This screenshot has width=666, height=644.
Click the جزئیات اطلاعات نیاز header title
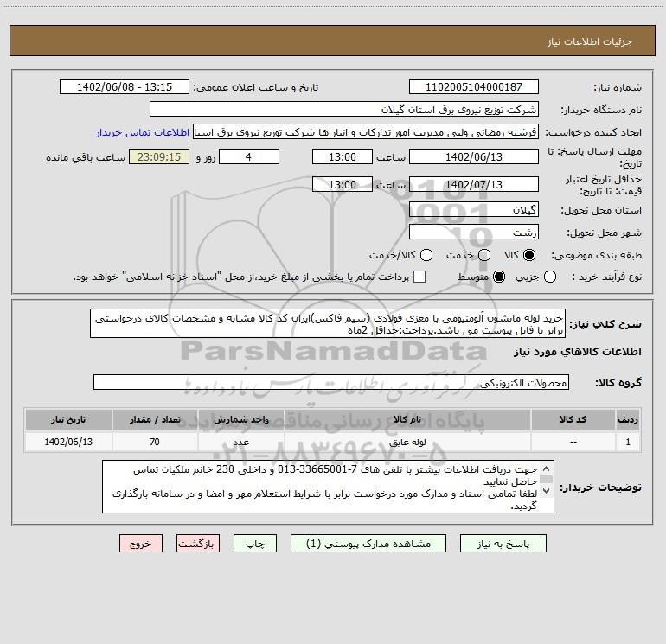click(589, 41)
